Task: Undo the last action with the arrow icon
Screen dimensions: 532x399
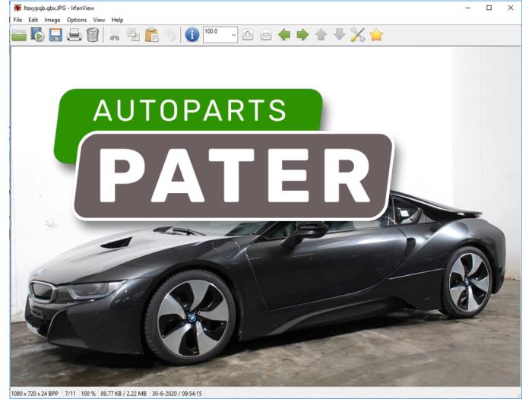Action: pyautogui.click(x=170, y=35)
